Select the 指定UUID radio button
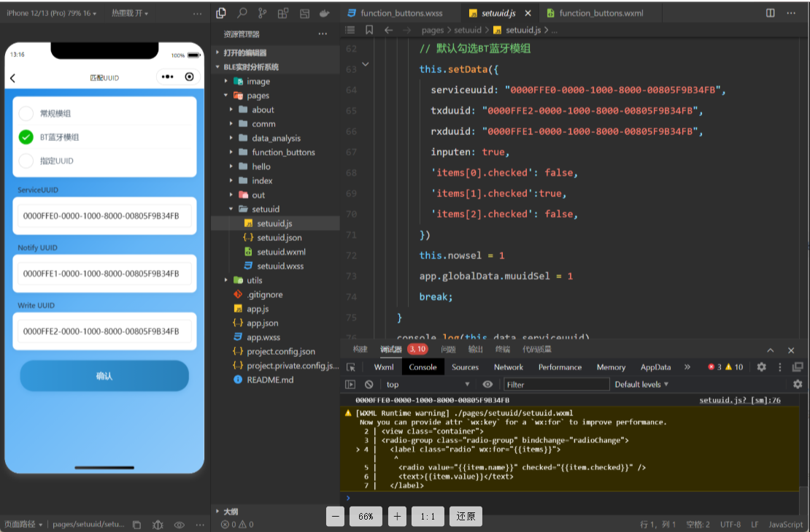Viewport: 810px width, 532px height. pos(26,161)
